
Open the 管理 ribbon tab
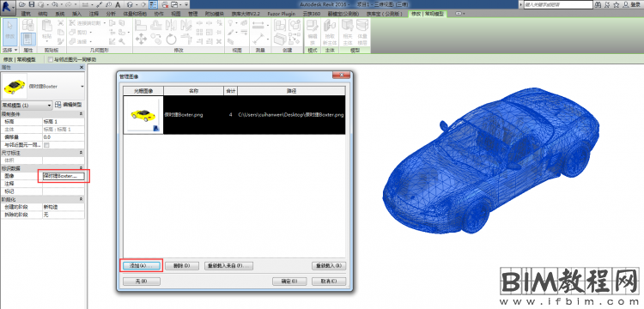pyautogui.click(x=192, y=14)
